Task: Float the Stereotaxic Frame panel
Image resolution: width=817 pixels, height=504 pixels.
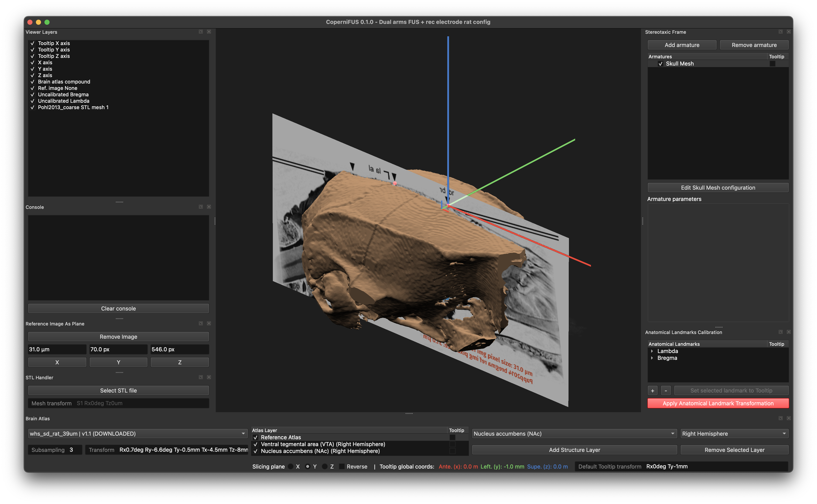Action: click(x=781, y=32)
